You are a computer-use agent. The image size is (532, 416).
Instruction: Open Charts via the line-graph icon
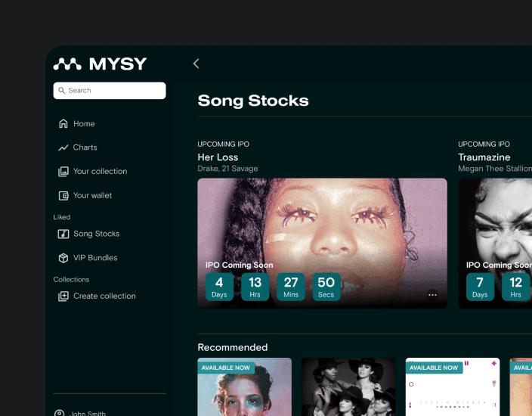tap(63, 147)
